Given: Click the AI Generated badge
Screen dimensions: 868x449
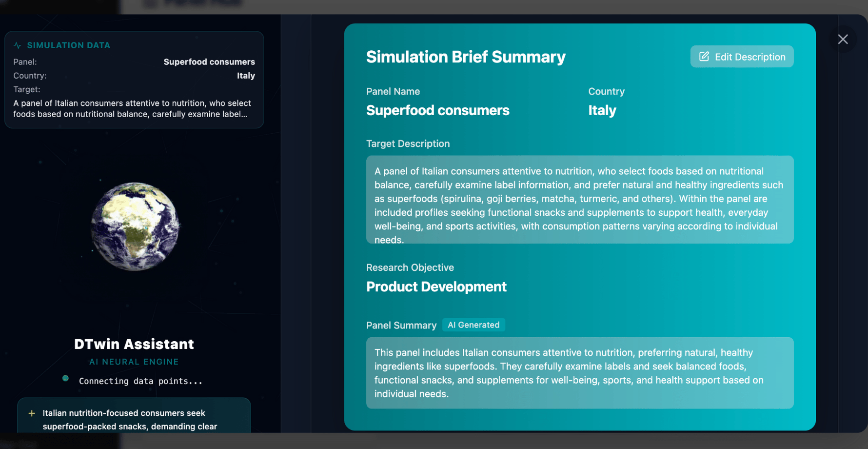Looking at the screenshot, I should coord(473,325).
